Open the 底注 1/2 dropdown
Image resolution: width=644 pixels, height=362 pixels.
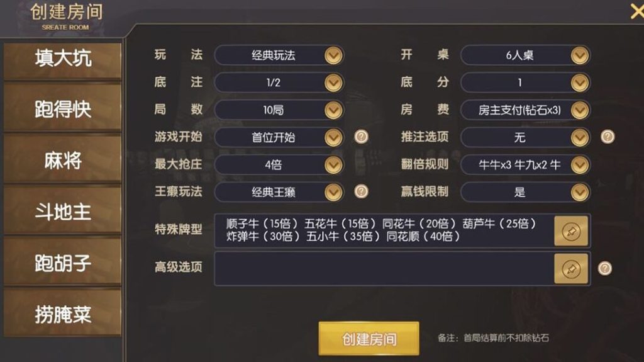click(x=333, y=82)
